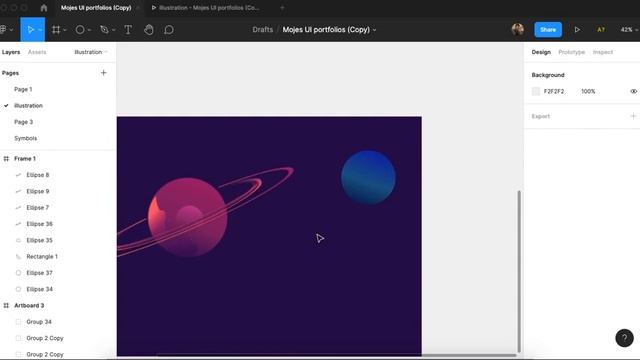Click the user avatar in toolbar
This screenshot has height=360, width=640.
point(518,29)
